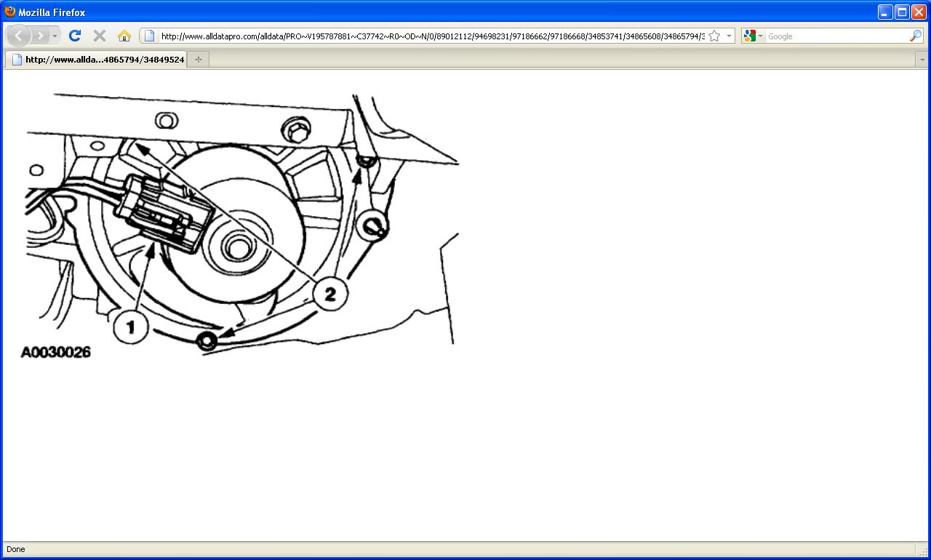Image resolution: width=931 pixels, height=560 pixels.
Task: Open a new tab with the plus button
Action: pyautogui.click(x=198, y=60)
